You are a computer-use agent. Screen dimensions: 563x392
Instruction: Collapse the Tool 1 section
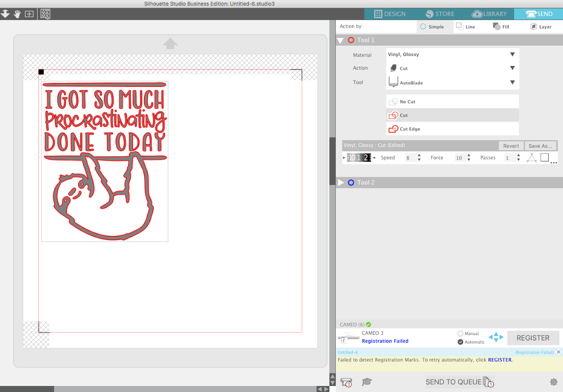(x=340, y=40)
